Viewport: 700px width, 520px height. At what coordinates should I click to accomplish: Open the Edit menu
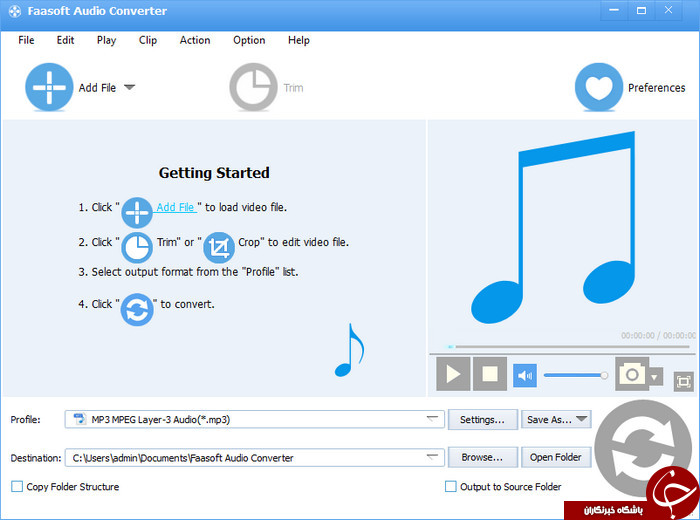click(65, 40)
